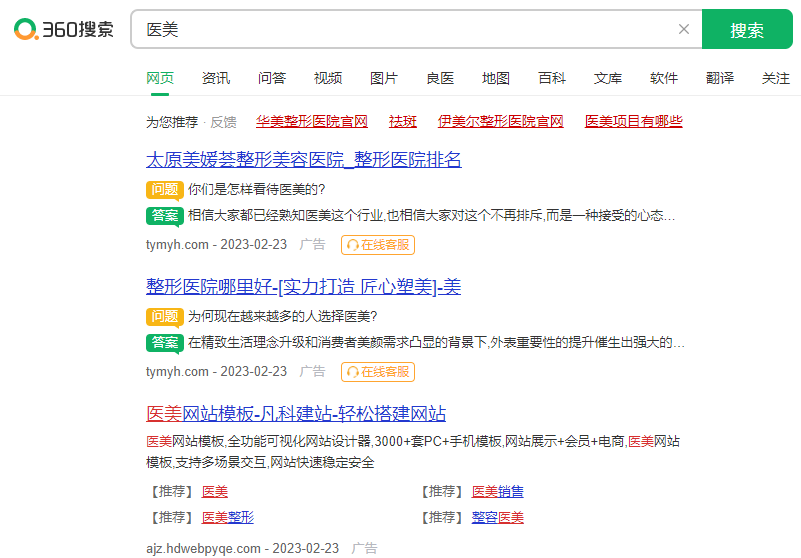Click the recommended 医美整形 link
801x558 pixels.
pos(228,517)
